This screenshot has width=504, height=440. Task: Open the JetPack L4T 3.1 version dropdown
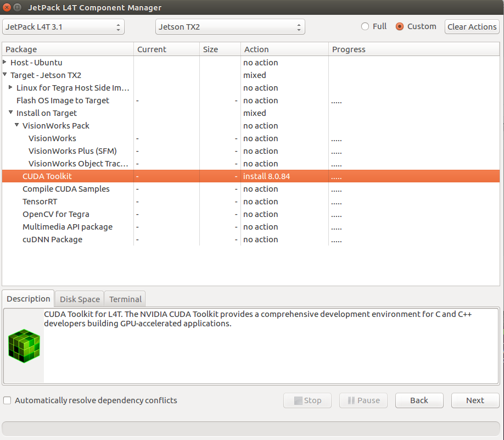63,27
